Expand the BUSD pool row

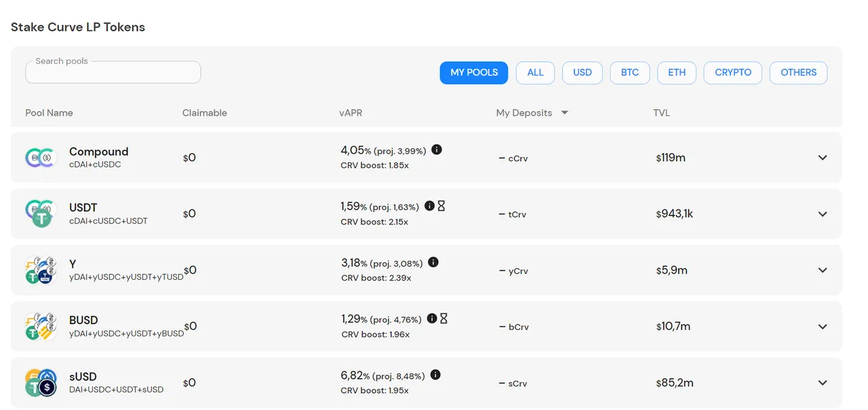pyautogui.click(x=823, y=327)
